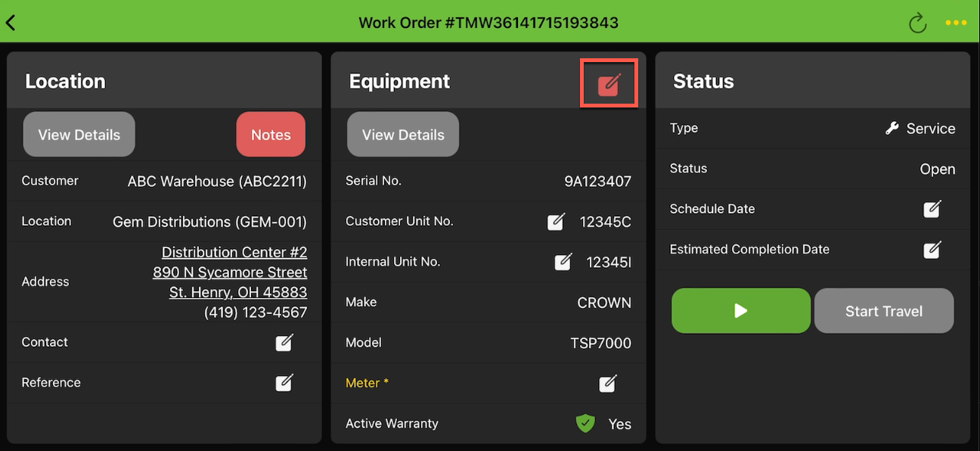
Task: Edit the Contact field
Action: tap(284, 343)
